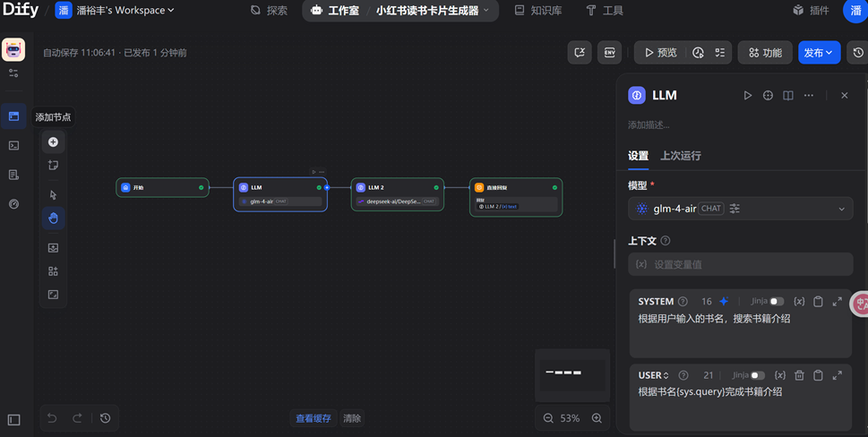Viewport: 868px width, 437px height.
Task: Toggle the Jinja switch in USER prompt
Action: pyautogui.click(x=758, y=375)
